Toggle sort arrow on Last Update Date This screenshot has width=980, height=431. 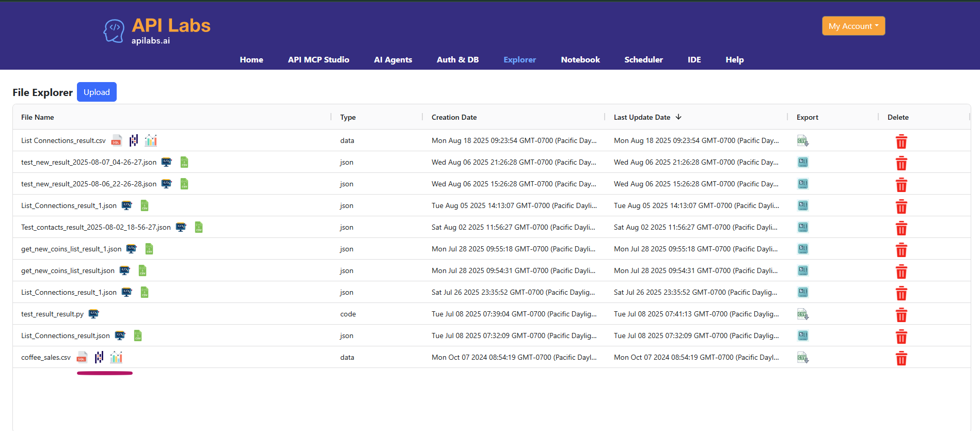point(678,117)
